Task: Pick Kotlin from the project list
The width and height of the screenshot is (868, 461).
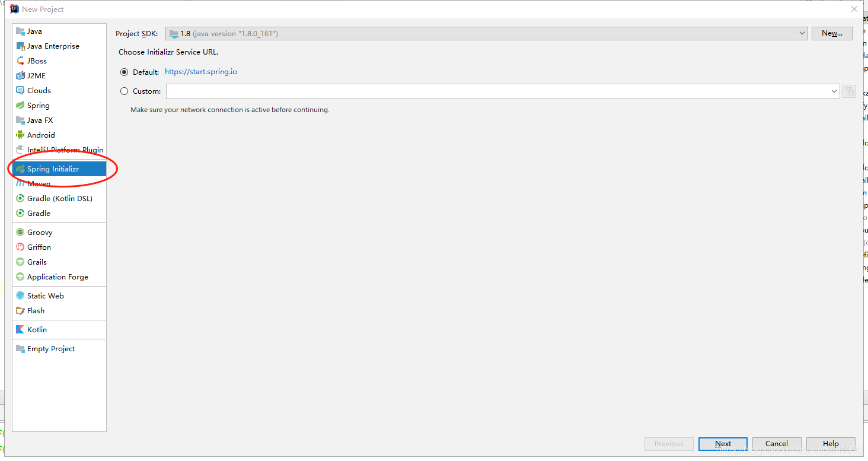Action: [x=59, y=330]
